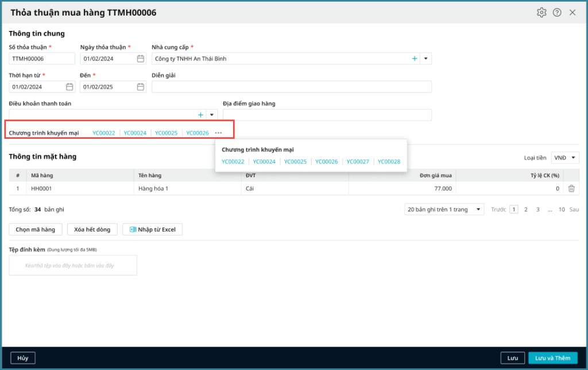Open calendar for Đến date
Viewport: 588px width, 370px height.
click(x=140, y=87)
